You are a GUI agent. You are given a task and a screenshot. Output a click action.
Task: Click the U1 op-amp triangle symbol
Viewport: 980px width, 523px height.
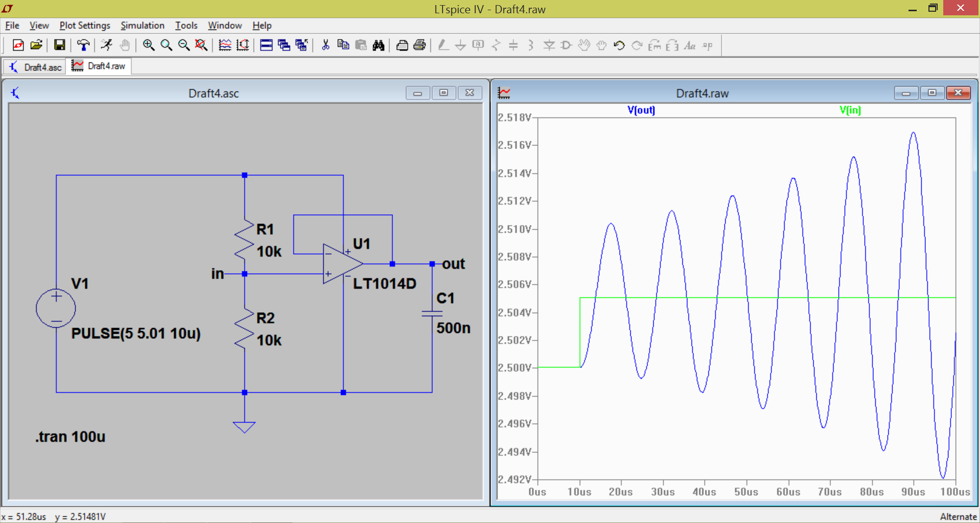tap(343, 264)
